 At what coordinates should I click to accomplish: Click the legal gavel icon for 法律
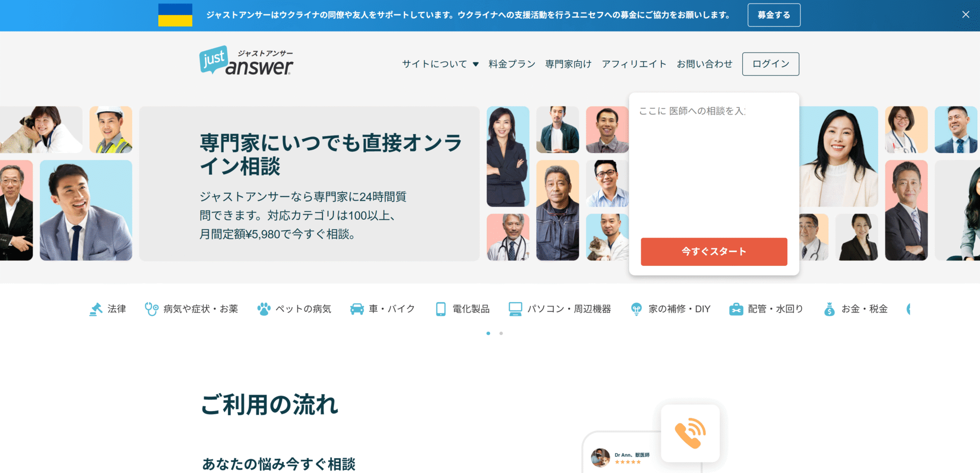(96, 309)
